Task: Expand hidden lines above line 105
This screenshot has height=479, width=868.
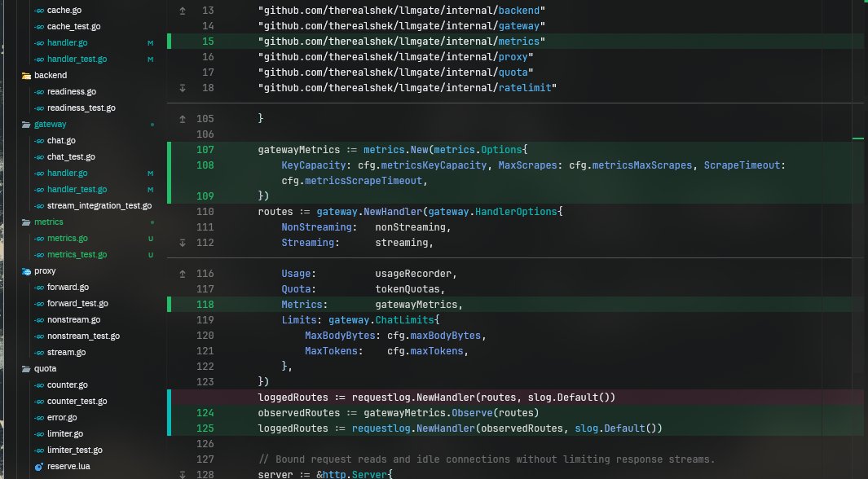Action: (182, 119)
